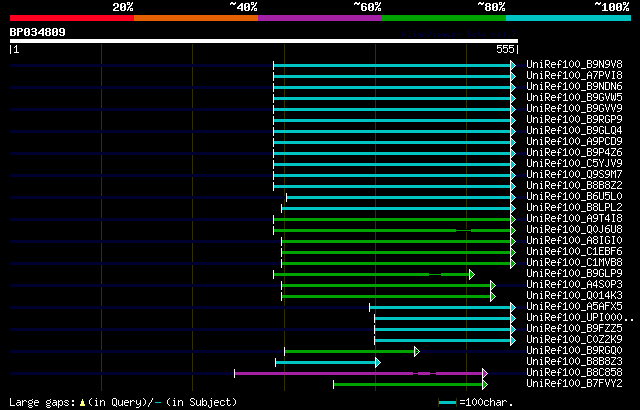640x410 pixels.
Task: Select the UniRef100_Q9S9M7 label
Action: click(x=574, y=175)
